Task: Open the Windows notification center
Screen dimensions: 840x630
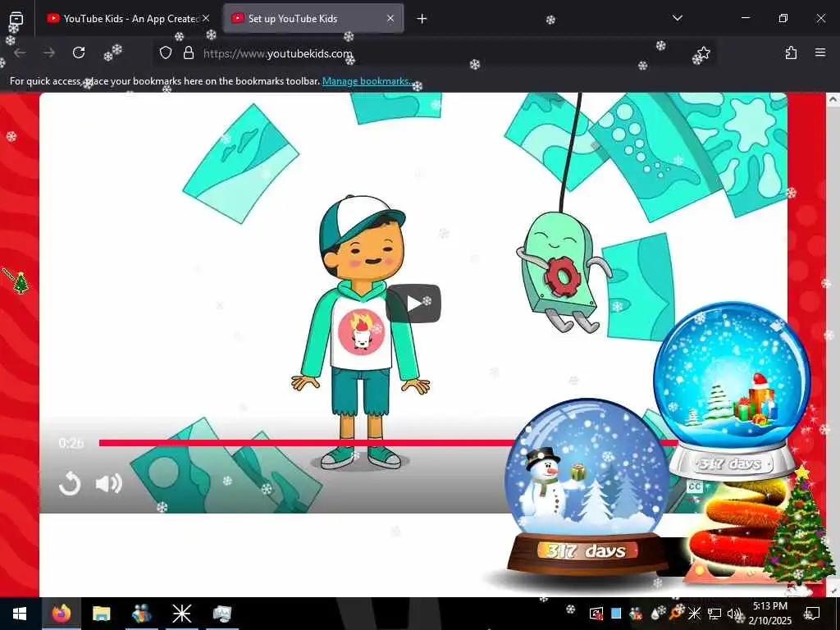Action: pos(813,614)
